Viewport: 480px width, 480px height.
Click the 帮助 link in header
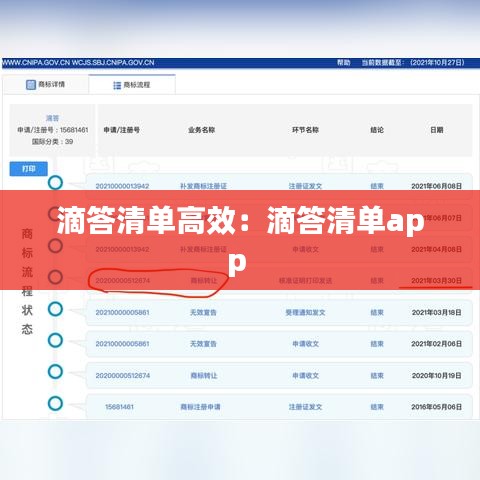(343, 62)
